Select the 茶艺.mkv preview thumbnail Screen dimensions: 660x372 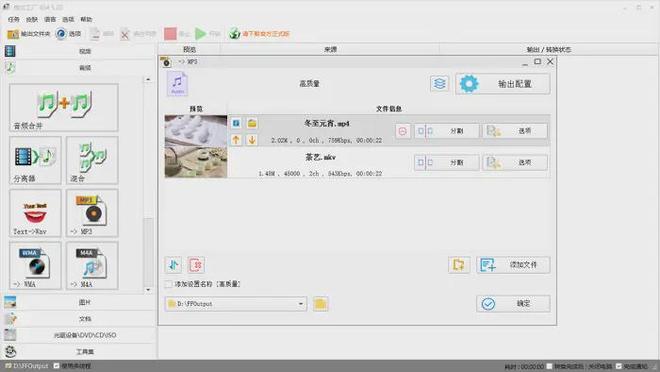click(x=196, y=162)
